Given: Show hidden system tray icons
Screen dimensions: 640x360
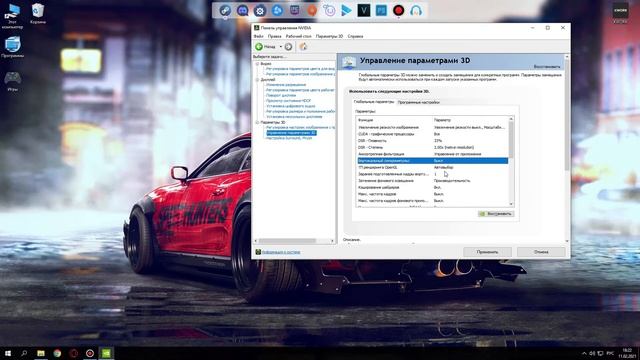Looking at the screenshot, I should coord(584,353).
